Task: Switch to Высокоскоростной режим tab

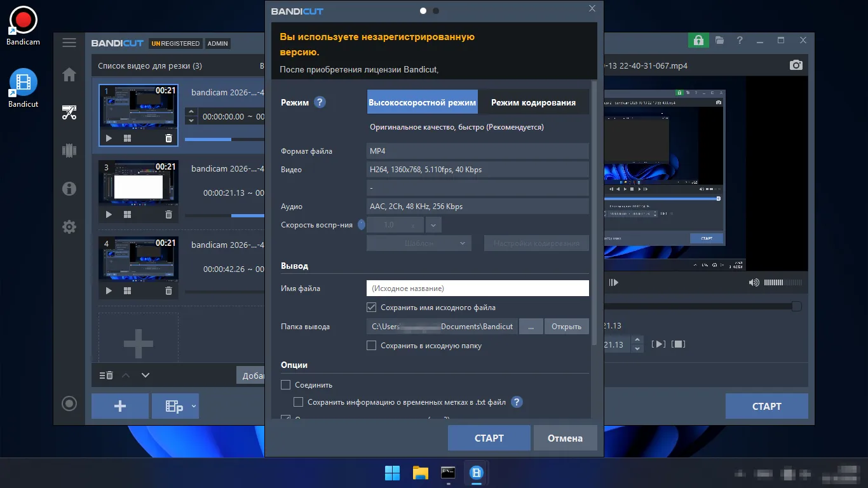Action: click(x=423, y=102)
